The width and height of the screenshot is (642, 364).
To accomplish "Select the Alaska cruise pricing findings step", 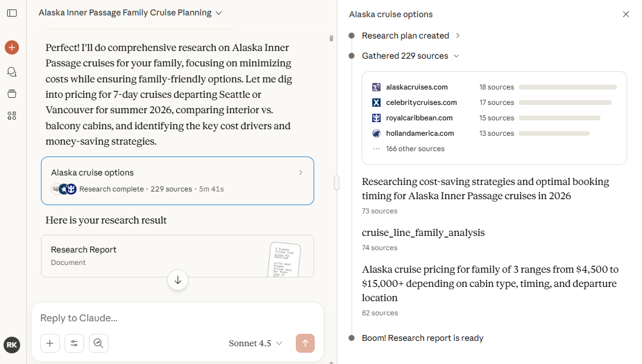I will pos(490,283).
